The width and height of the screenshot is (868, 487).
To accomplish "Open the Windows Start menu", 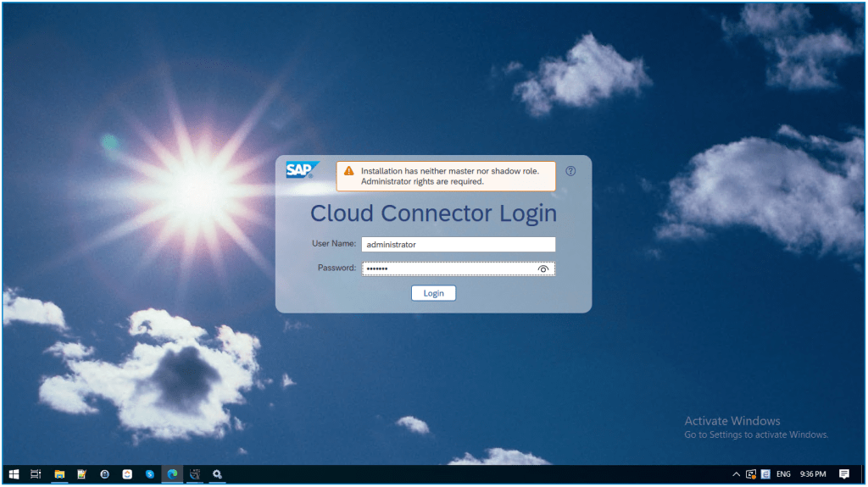I will 14,474.
